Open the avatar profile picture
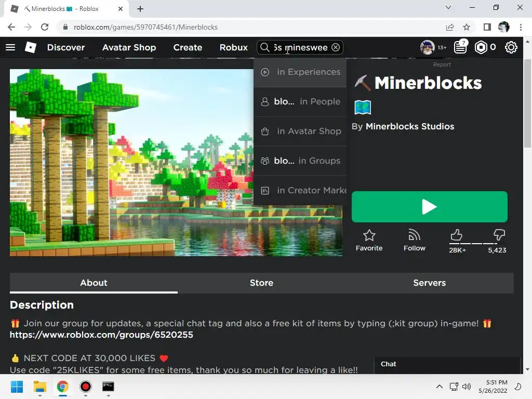The width and height of the screenshot is (532, 399). (427, 47)
